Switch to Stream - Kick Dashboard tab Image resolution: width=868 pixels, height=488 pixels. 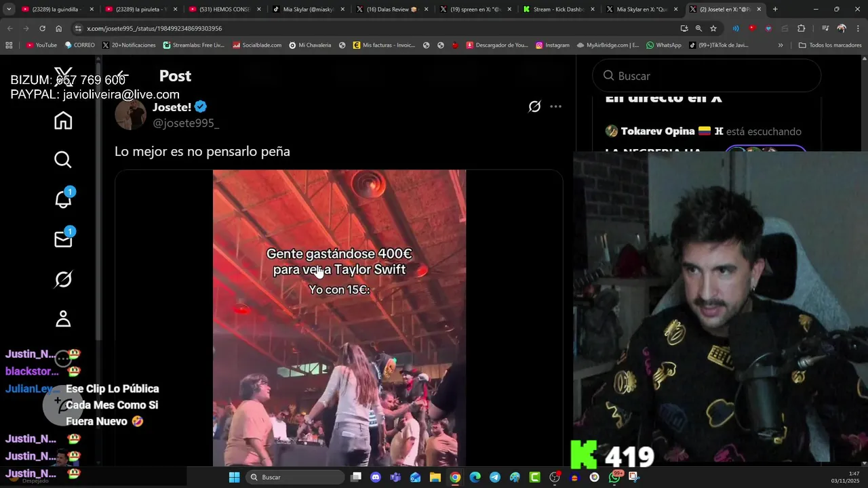(559, 9)
